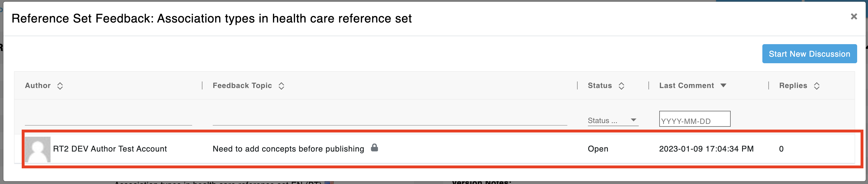
Task: Click the Replies column sort arrows icon
Action: (x=816, y=86)
